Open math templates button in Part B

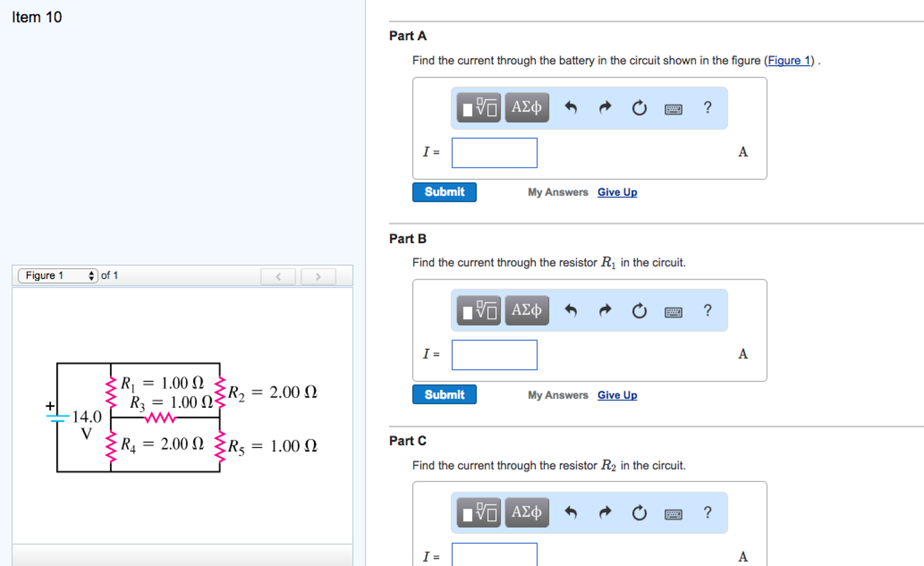(x=478, y=311)
